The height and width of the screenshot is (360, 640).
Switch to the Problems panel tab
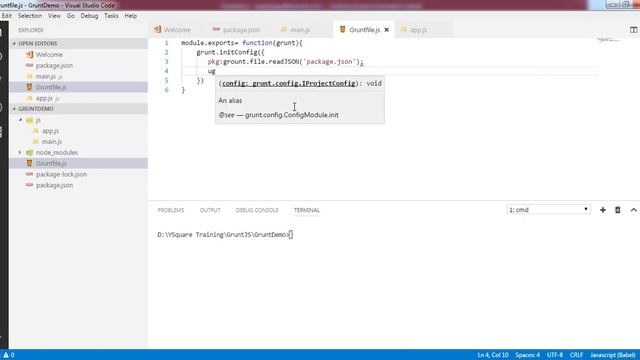(x=171, y=210)
